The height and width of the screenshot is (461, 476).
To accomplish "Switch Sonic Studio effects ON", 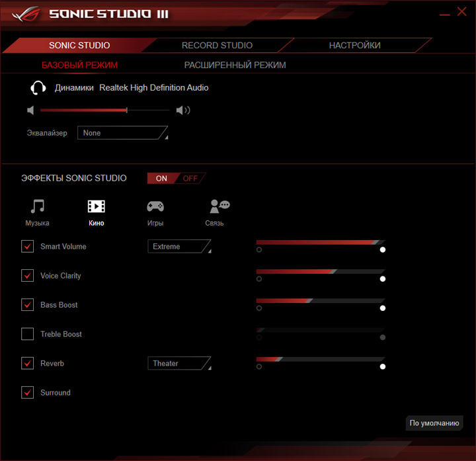I will coord(161,179).
